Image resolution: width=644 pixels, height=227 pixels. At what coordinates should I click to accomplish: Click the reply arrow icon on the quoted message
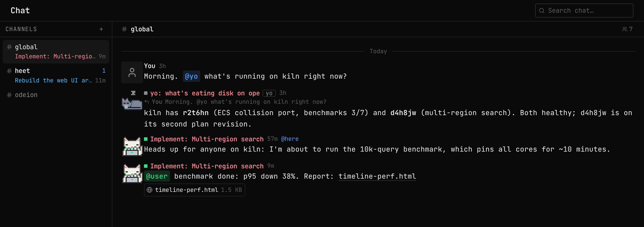pos(147,102)
